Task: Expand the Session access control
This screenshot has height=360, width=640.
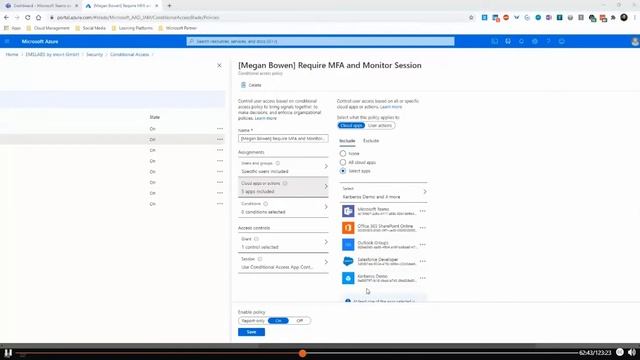Action: [x=283, y=263]
